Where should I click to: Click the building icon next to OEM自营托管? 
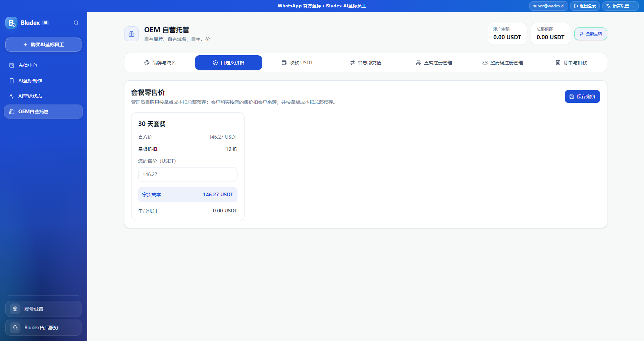point(12,112)
